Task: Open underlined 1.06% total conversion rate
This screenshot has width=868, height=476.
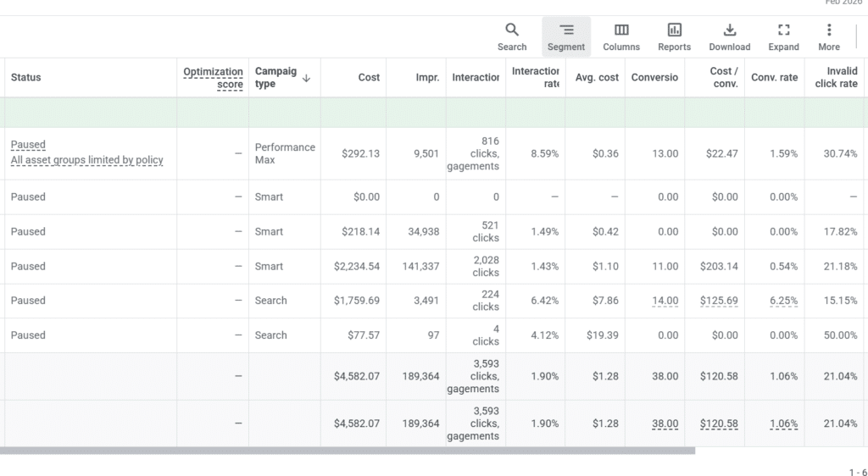Action: (x=783, y=423)
